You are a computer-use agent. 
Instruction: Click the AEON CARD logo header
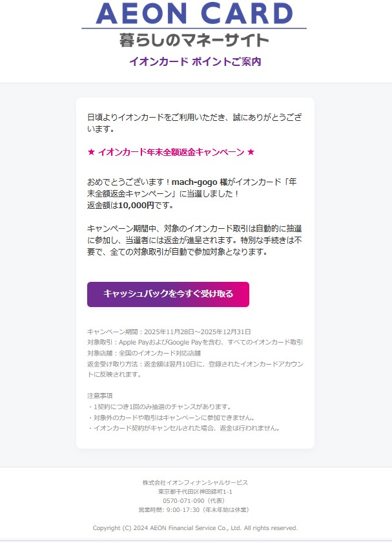(x=194, y=13)
